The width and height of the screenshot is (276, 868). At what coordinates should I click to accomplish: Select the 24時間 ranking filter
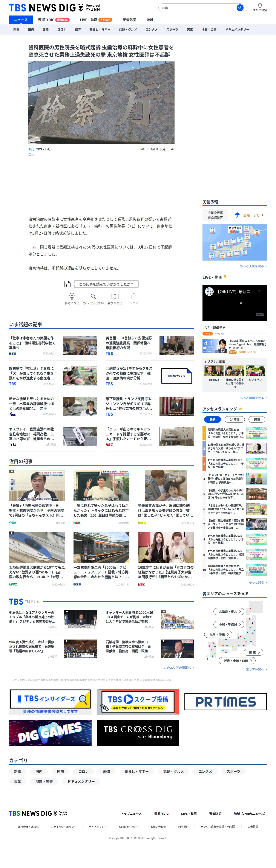(x=235, y=419)
